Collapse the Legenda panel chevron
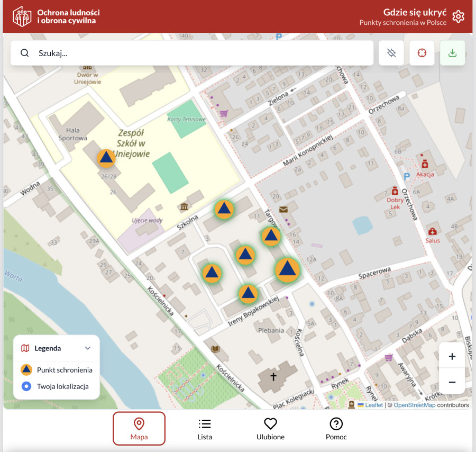The image size is (476, 452). coord(88,348)
